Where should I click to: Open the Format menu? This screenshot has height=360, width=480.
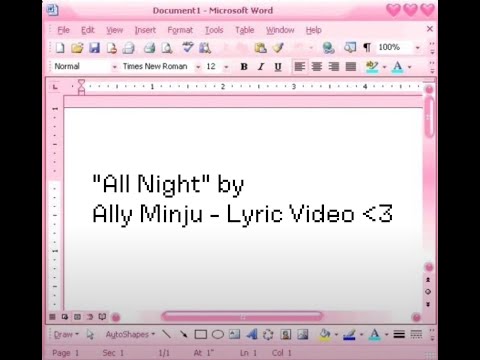click(180, 30)
